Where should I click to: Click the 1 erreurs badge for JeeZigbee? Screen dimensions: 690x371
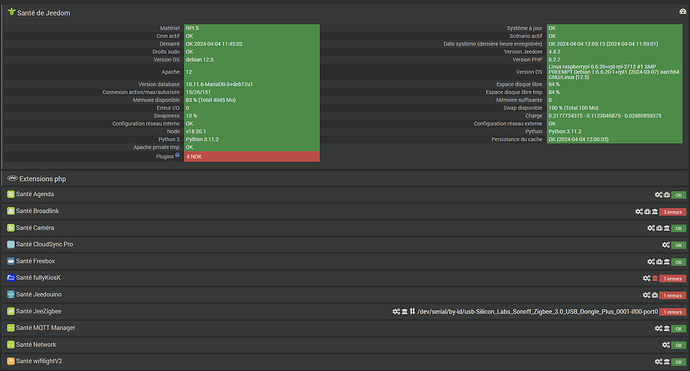click(x=672, y=312)
